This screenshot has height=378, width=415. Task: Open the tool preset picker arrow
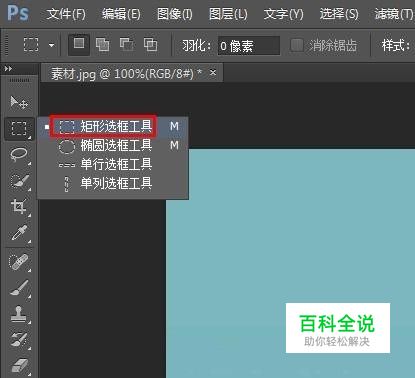51,45
